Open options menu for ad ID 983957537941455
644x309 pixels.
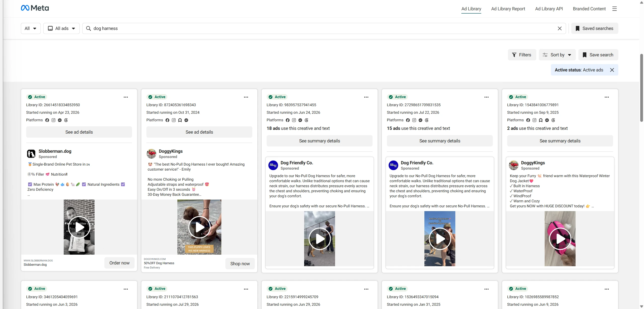[x=366, y=97]
